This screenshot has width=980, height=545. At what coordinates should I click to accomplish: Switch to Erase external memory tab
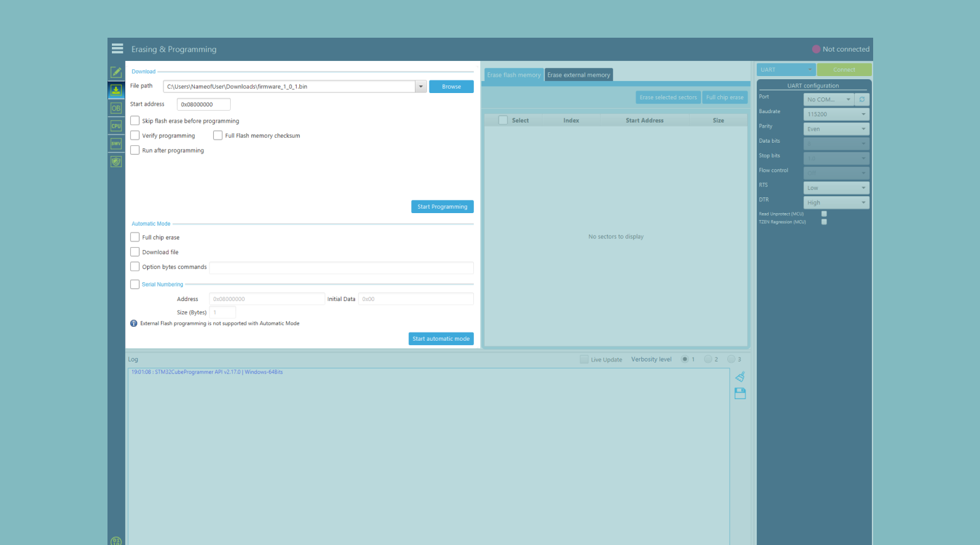coord(579,75)
